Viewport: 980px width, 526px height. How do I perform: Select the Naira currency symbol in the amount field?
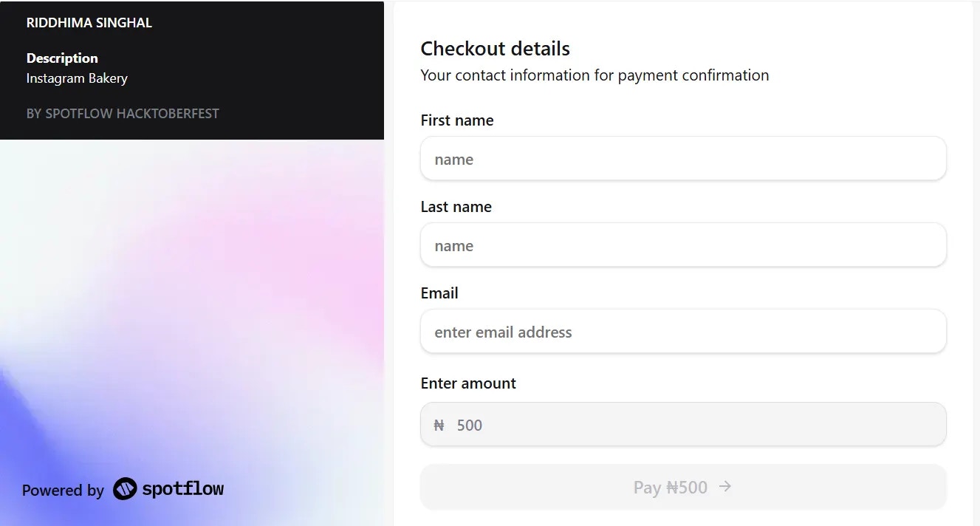[x=439, y=424]
